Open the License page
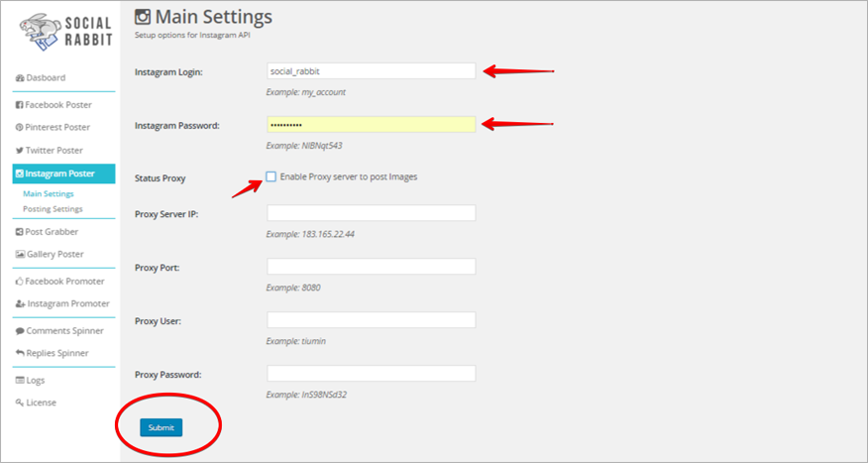The width and height of the screenshot is (868, 463). (41, 403)
